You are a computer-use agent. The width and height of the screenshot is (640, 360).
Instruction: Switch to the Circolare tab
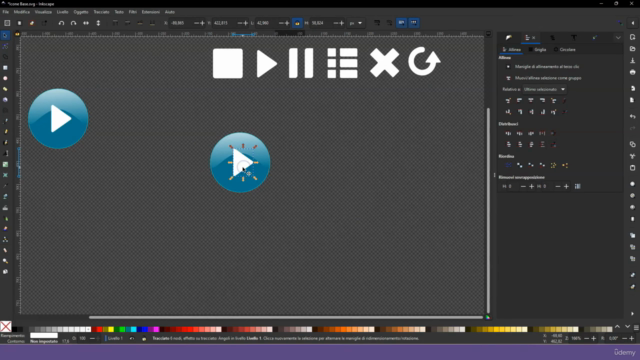tap(564, 50)
